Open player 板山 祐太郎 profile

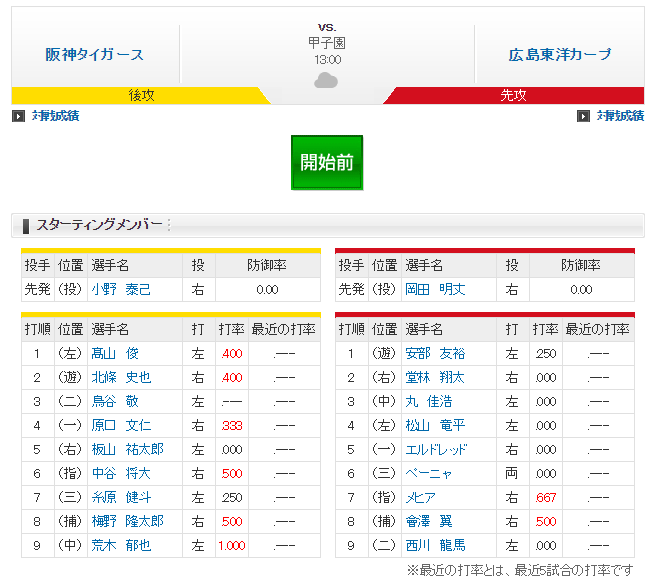pos(127,449)
